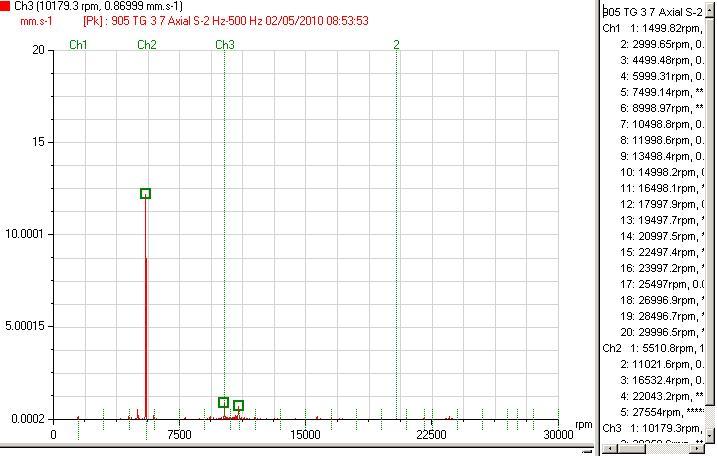
Task: Click the 'Ch3 (10179.3 rpm, 0.86999 mm.s-1)' legend text
Action: pyautogui.click(x=98, y=6)
